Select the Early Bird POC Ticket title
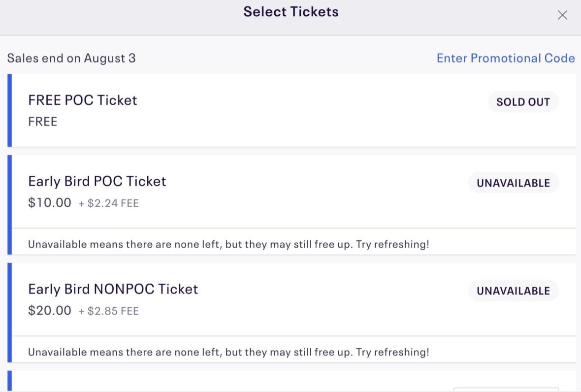 (97, 181)
